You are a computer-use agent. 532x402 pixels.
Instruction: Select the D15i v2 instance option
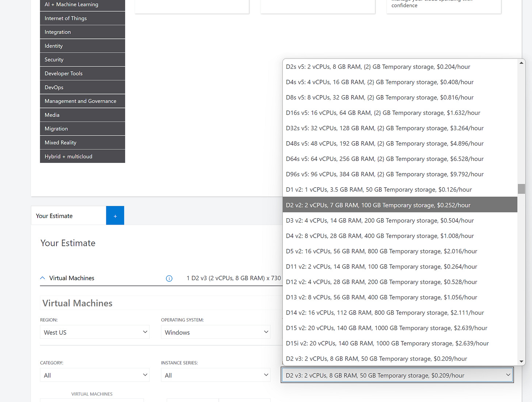click(x=387, y=343)
